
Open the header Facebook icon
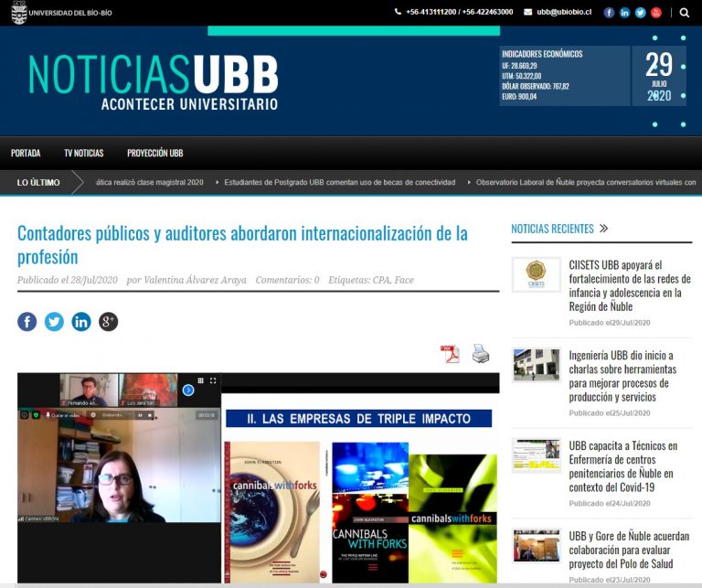click(x=609, y=13)
